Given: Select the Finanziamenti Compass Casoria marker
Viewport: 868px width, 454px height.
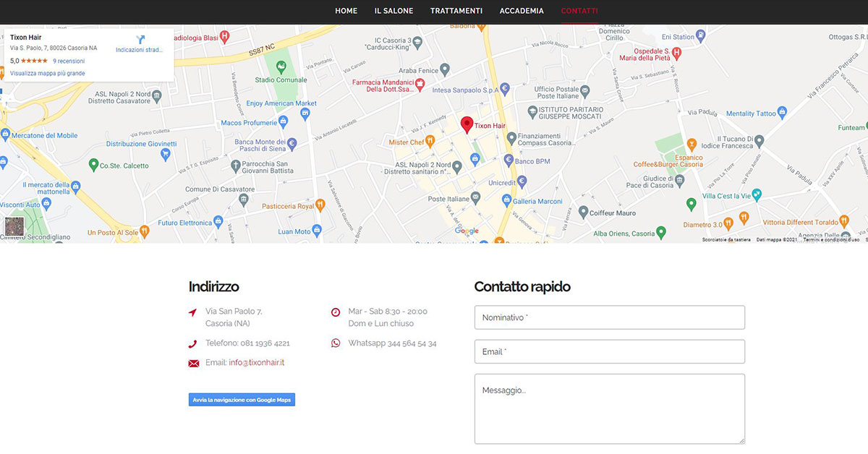Looking at the screenshot, I should point(511,138).
